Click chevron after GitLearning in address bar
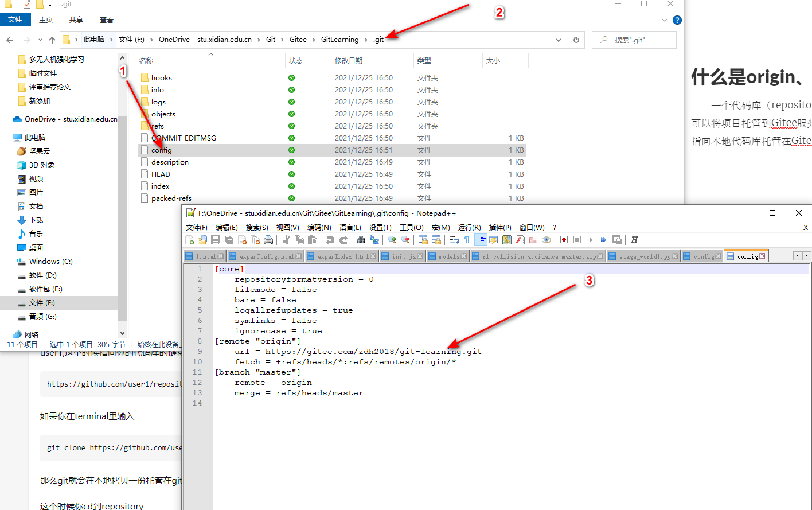The width and height of the screenshot is (812, 510). 366,40
